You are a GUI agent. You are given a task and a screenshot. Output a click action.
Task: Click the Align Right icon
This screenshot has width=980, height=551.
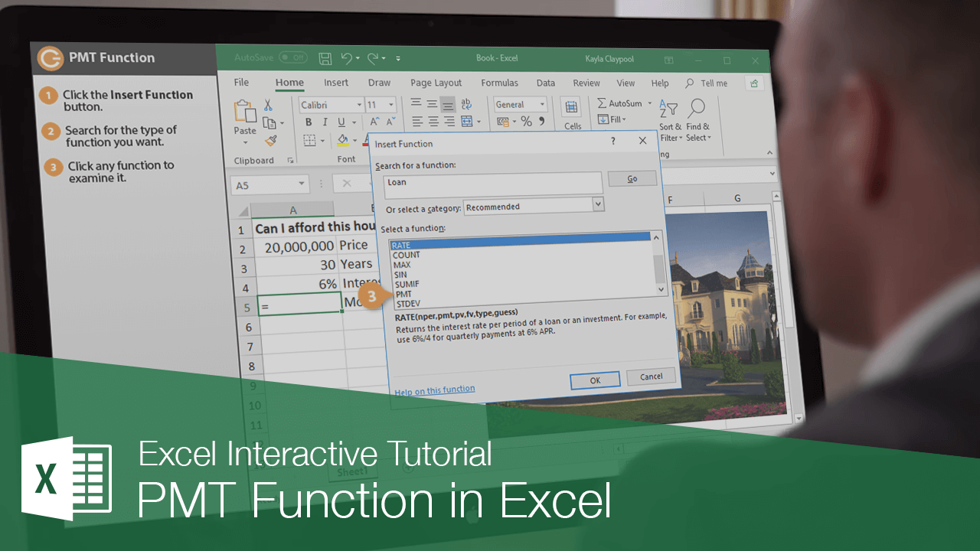click(449, 122)
